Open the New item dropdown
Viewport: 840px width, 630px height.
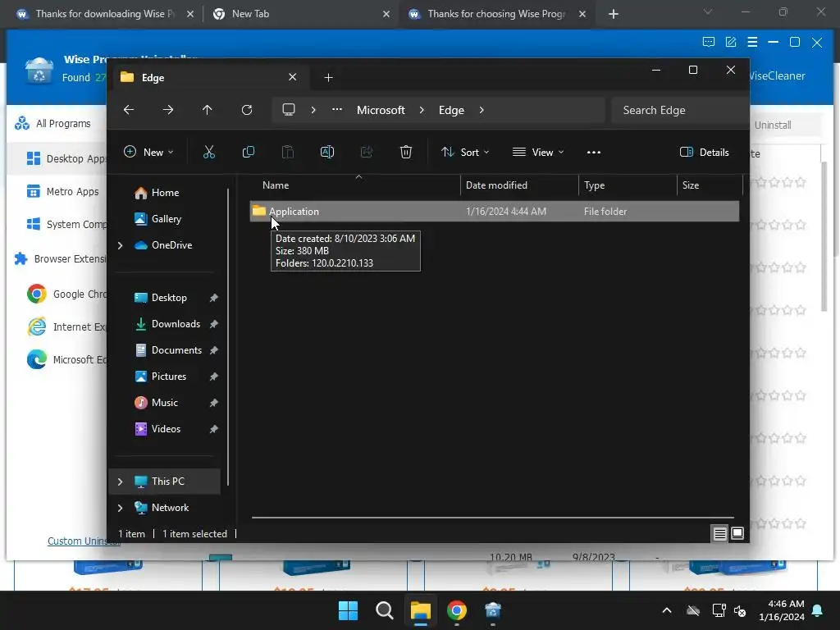coord(148,152)
